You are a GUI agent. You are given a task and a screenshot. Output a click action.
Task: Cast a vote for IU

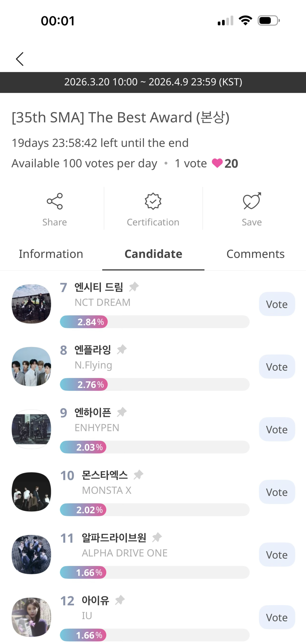pos(277,617)
